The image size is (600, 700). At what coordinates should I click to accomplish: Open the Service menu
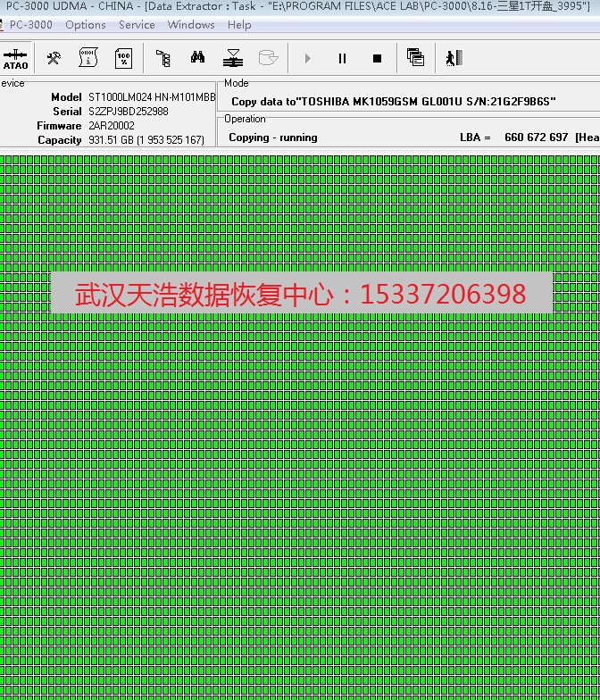pos(137,25)
